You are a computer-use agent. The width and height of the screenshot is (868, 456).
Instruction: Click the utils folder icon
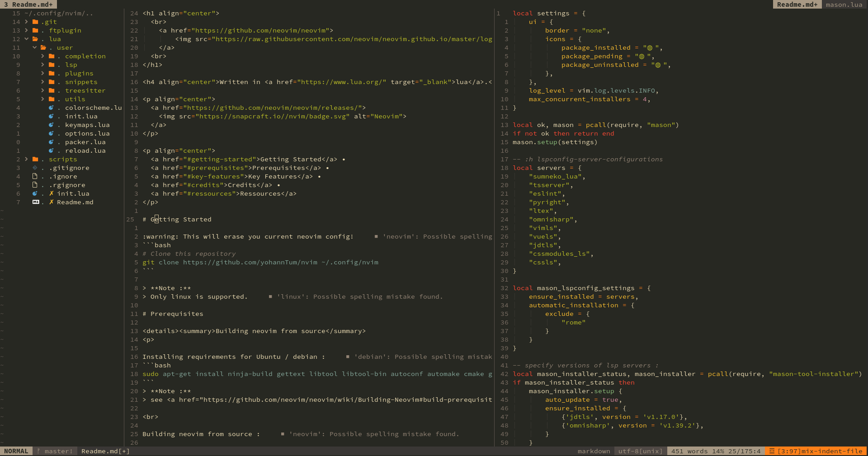(x=52, y=99)
